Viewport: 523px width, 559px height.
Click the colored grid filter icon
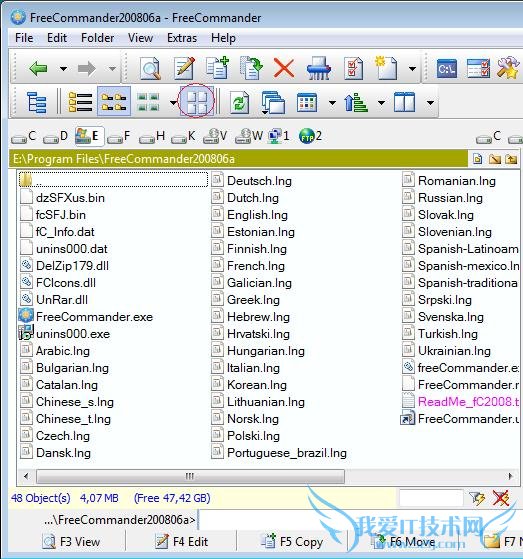pyautogui.click(x=307, y=103)
